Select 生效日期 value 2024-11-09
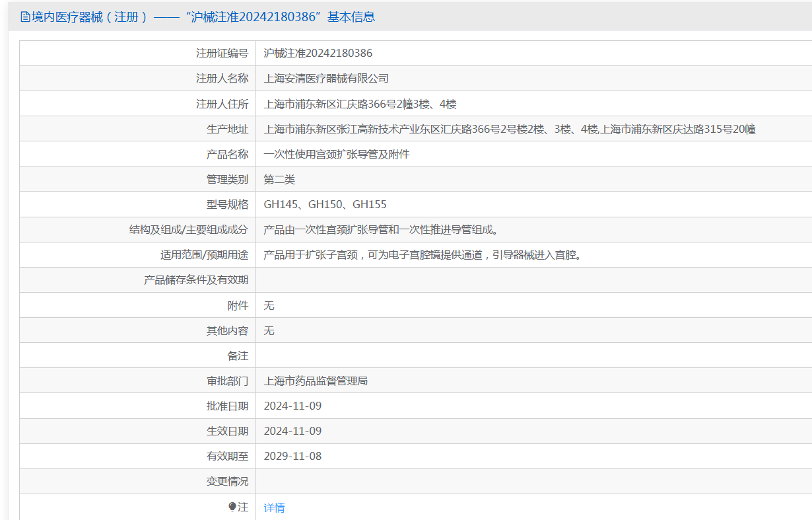This screenshot has height=520, width=812. click(x=293, y=431)
